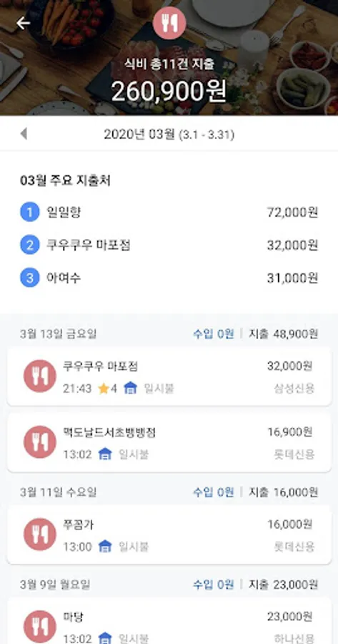Tap food icon on 쿠우쿠우 마포점 transaction

pos(40,376)
